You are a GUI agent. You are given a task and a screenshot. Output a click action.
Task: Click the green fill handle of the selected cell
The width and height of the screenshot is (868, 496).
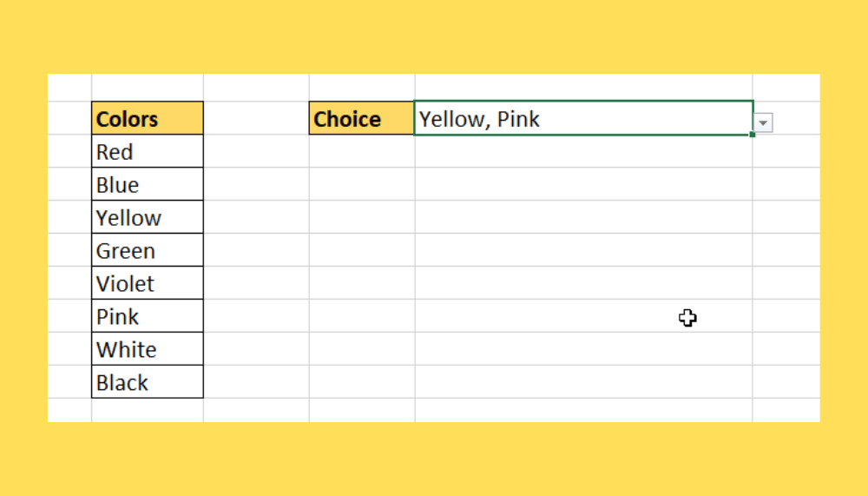pos(753,135)
